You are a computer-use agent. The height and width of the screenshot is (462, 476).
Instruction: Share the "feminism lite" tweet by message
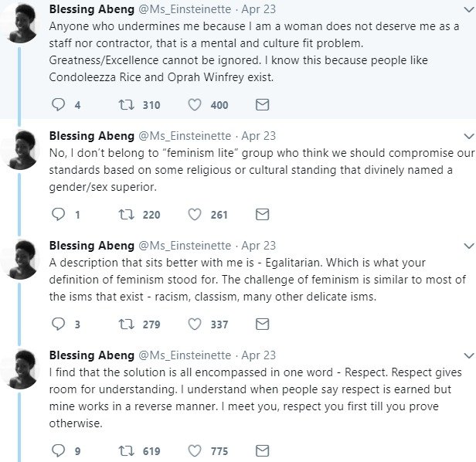[262, 214]
